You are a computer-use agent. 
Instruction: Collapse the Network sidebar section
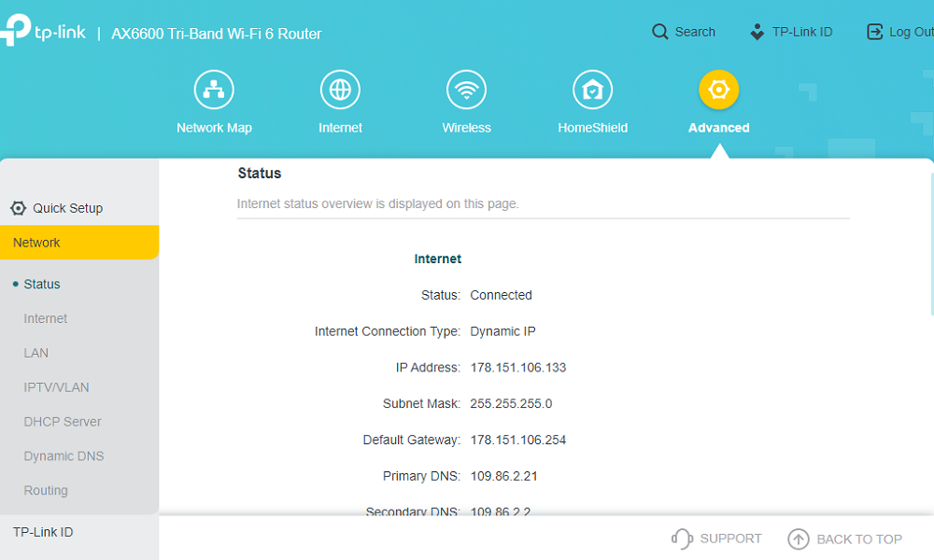79,243
